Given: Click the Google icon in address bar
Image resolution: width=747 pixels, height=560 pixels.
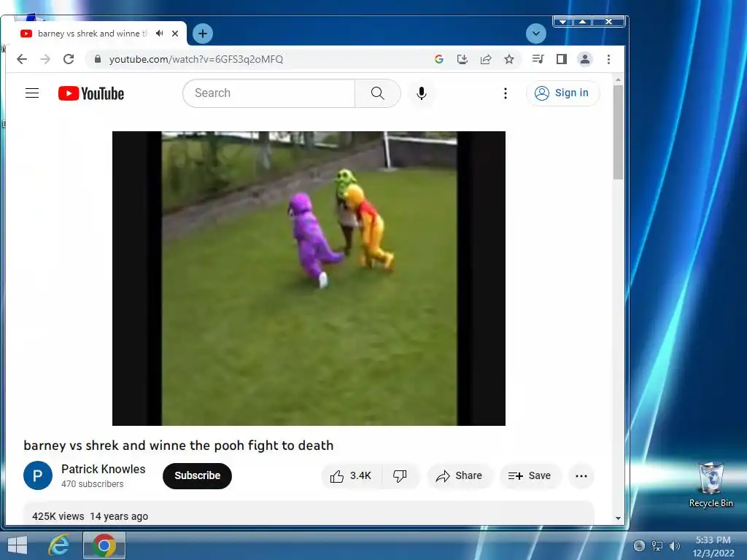Looking at the screenshot, I should [x=438, y=59].
